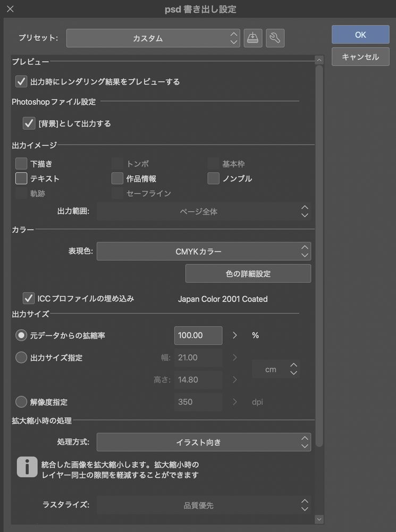Click the OK button
This screenshot has width=396, height=532.
pyautogui.click(x=360, y=35)
